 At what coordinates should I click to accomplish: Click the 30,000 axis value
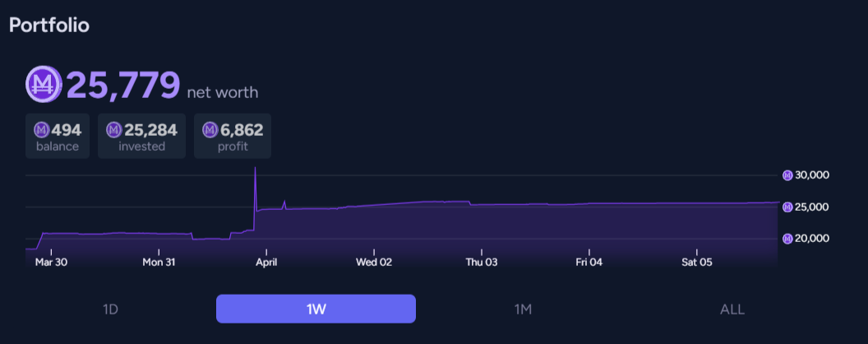click(812, 175)
